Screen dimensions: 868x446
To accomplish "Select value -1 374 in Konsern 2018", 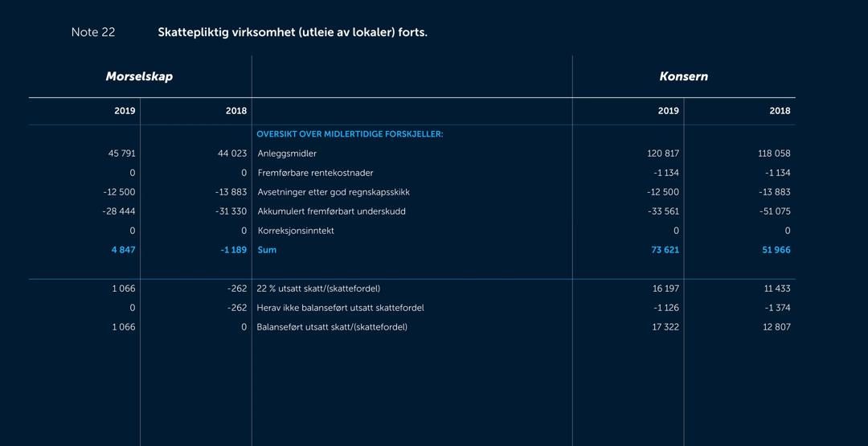I will (x=778, y=308).
